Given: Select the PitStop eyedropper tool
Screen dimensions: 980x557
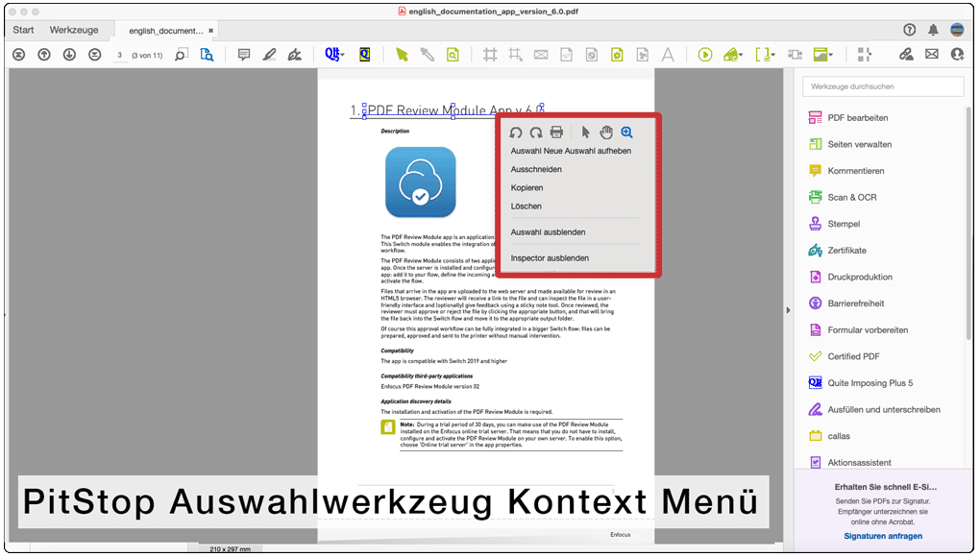Looking at the screenshot, I should click(427, 55).
